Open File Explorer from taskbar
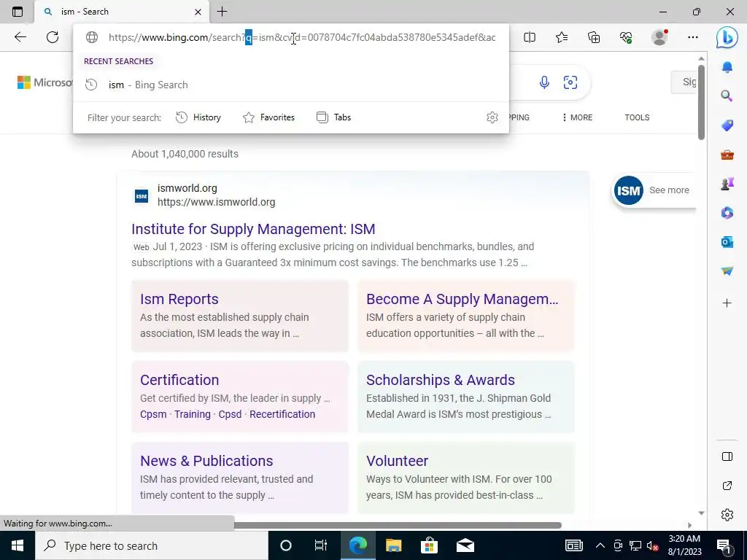 (393, 545)
